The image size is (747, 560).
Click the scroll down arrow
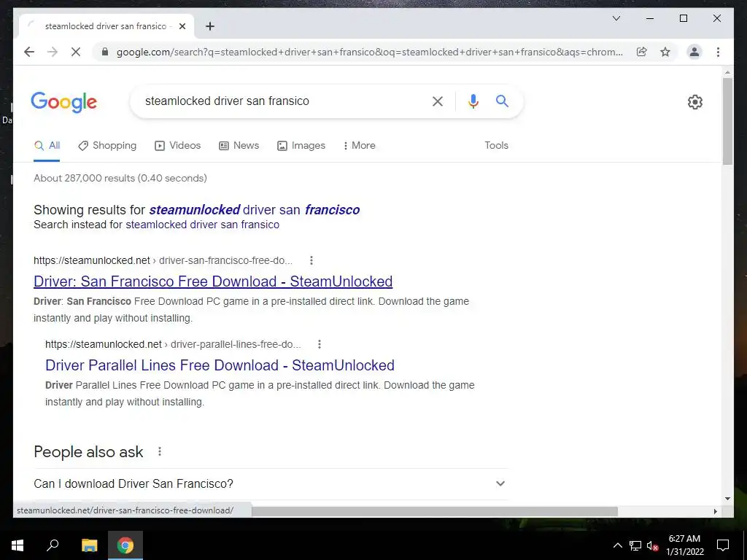[727, 499]
